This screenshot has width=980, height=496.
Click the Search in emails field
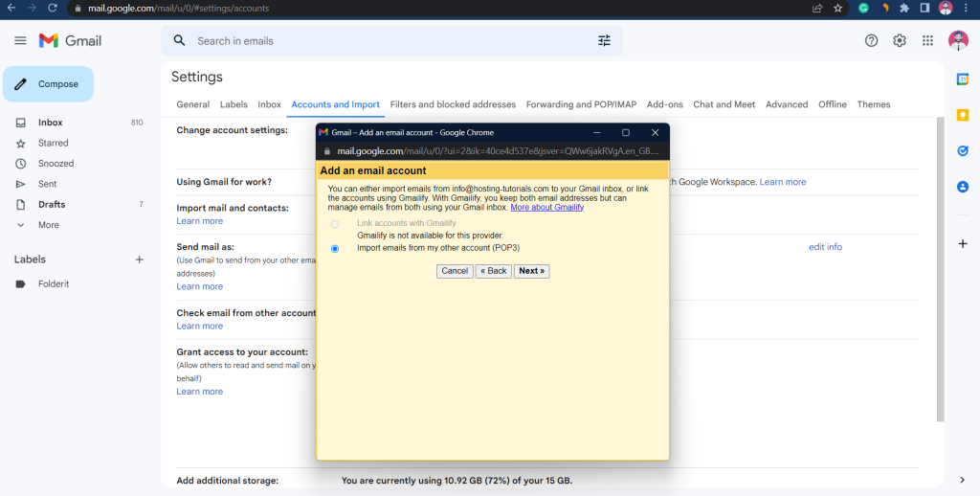(x=390, y=40)
